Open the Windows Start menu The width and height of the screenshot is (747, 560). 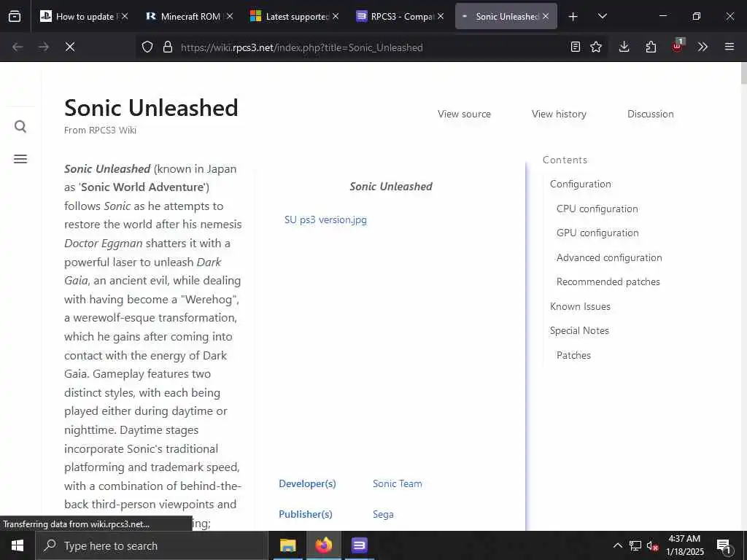pos(18,545)
